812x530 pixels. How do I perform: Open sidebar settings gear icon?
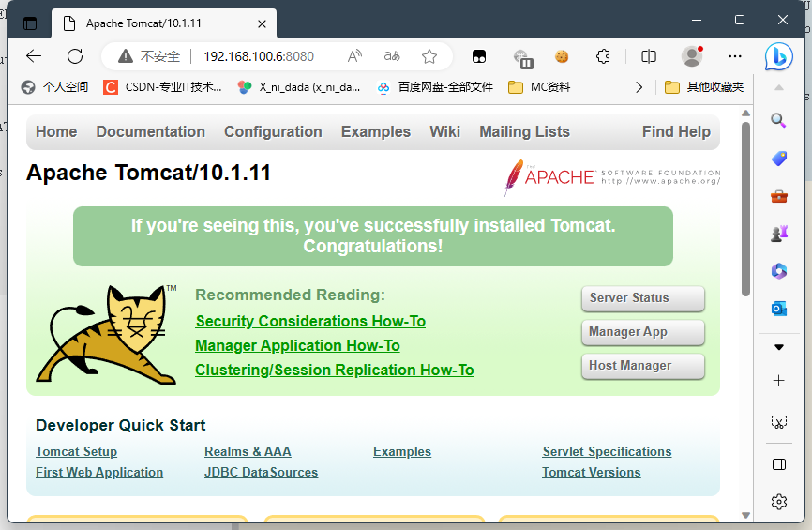point(779,502)
